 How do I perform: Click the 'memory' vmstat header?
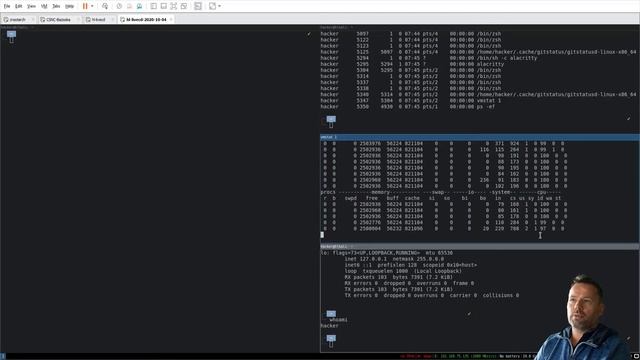pyautogui.click(x=380, y=192)
